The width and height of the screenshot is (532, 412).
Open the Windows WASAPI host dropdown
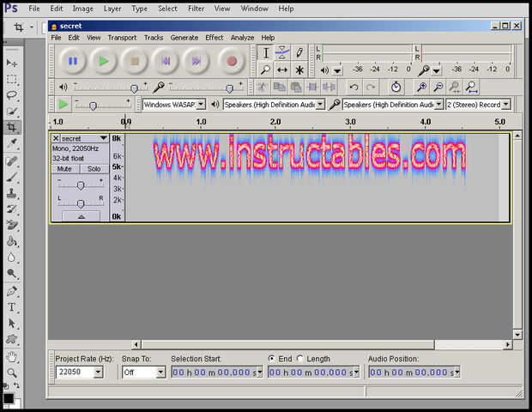click(x=201, y=105)
